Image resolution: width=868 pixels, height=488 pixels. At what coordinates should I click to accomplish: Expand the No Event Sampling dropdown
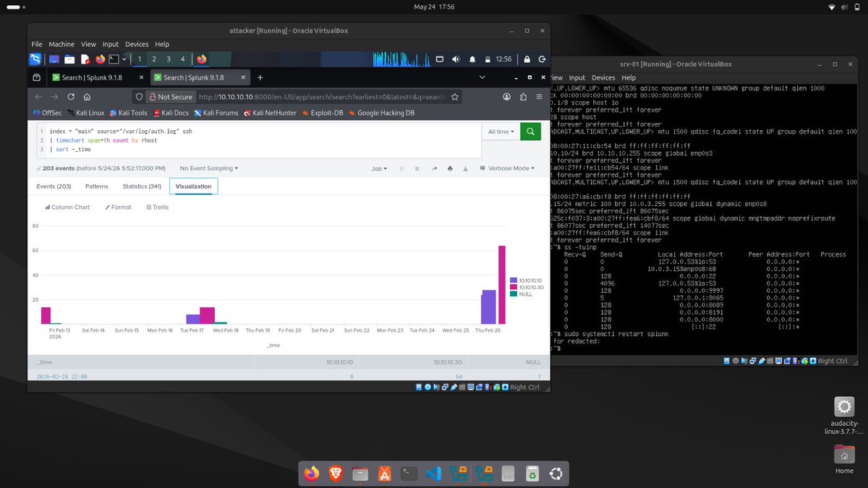[208, 168]
